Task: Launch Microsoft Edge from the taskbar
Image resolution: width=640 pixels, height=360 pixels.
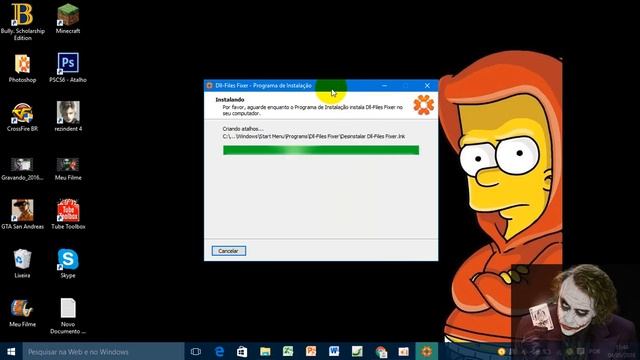Action: tap(219, 351)
